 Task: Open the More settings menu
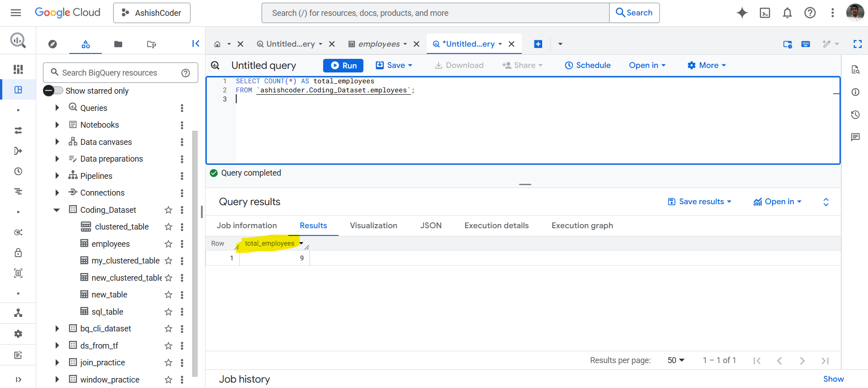[706, 65]
